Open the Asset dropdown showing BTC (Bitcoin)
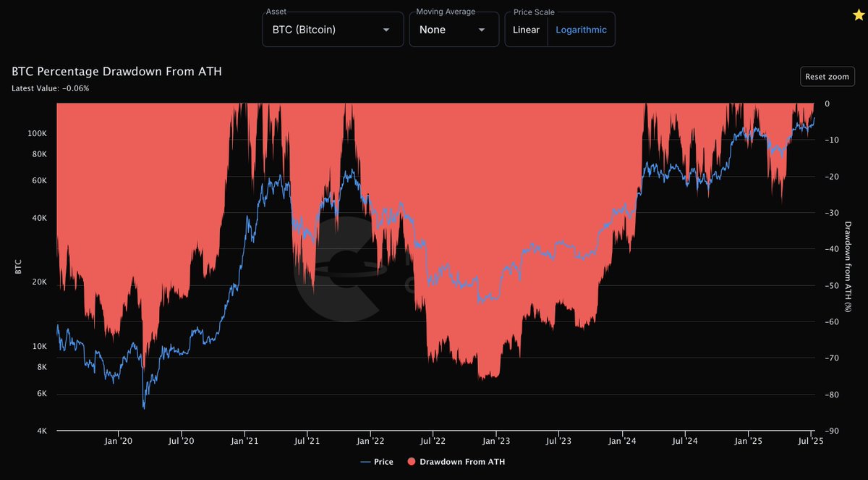 pyautogui.click(x=333, y=30)
